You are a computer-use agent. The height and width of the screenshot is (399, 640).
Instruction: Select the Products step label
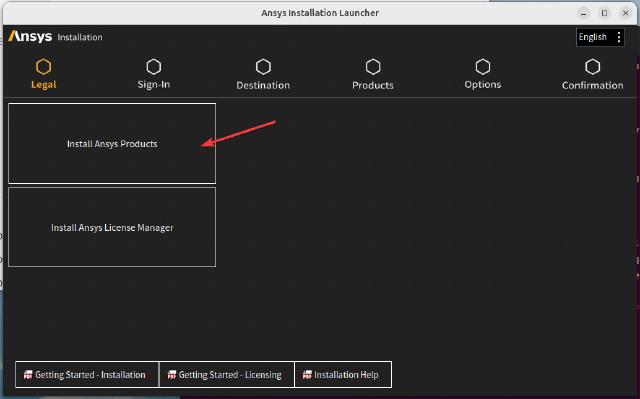click(373, 85)
